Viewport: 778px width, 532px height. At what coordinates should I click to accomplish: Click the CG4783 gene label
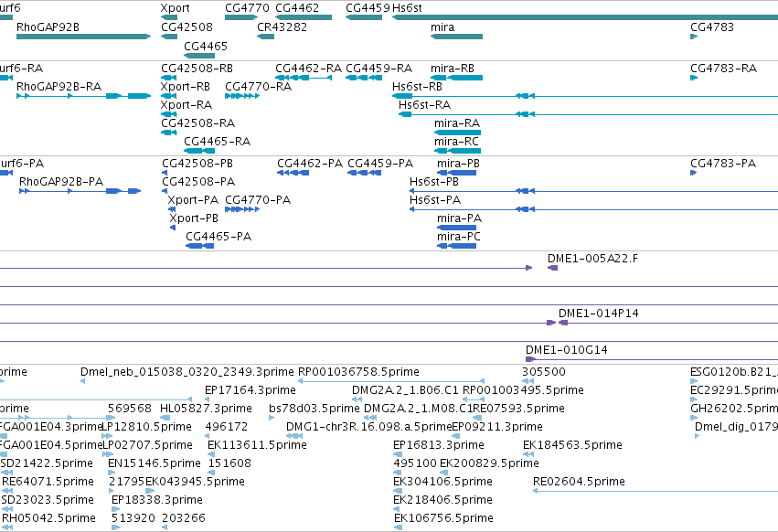coord(712,27)
